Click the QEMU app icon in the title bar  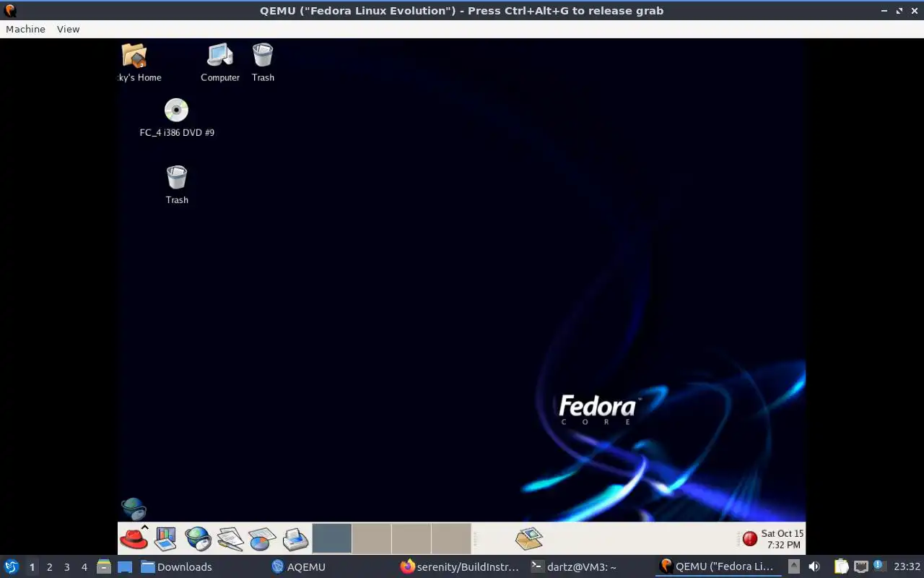tap(10, 10)
